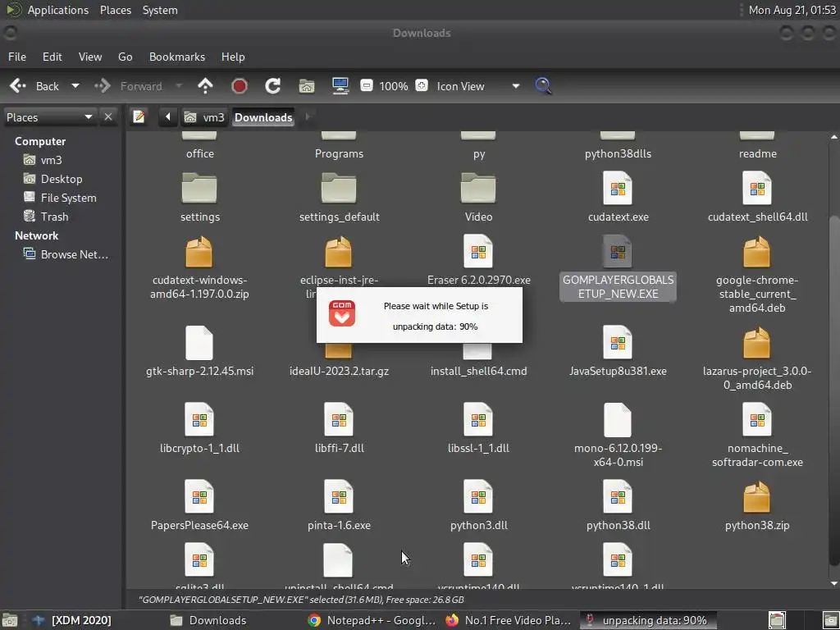The height and width of the screenshot is (630, 840).
Task: Select the cudatext.exe file icon
Action: (x=618, y=188)
